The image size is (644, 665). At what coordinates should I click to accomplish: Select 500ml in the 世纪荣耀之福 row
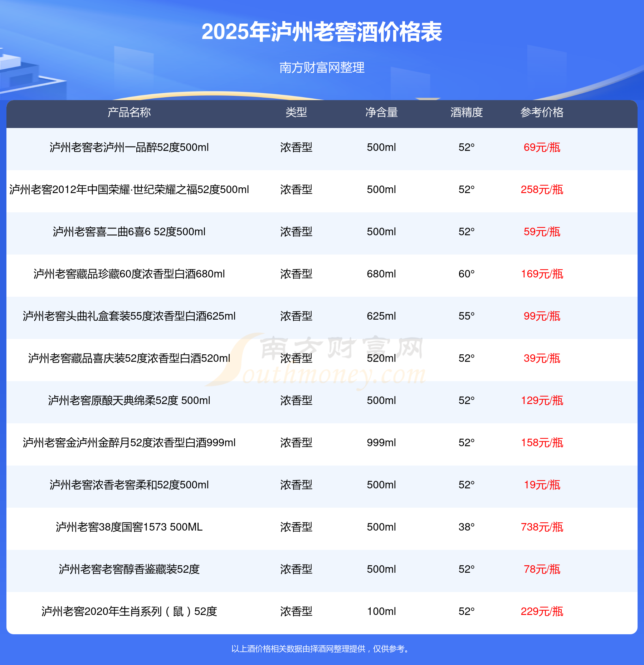click(x=381, y=189)
